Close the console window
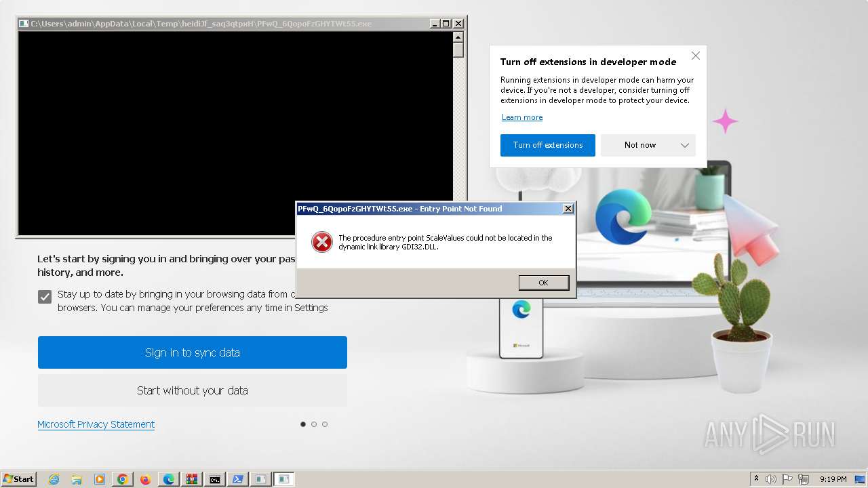 458,24
